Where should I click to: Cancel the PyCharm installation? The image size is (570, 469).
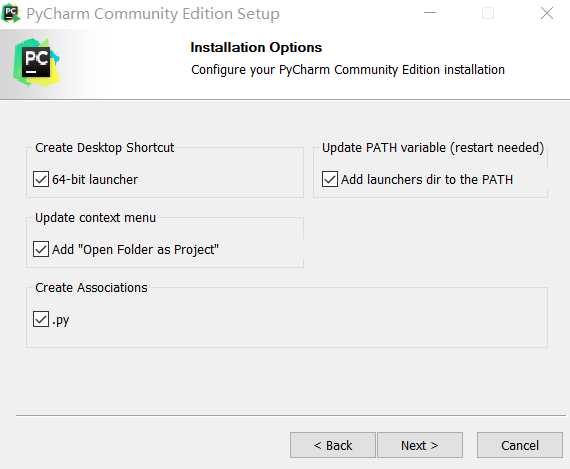[x=520, y=445]
